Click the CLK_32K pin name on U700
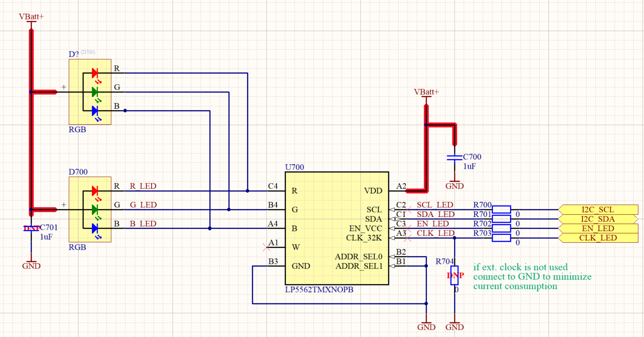644x337 pixels. pyautogui.click(x=364, y=238)
